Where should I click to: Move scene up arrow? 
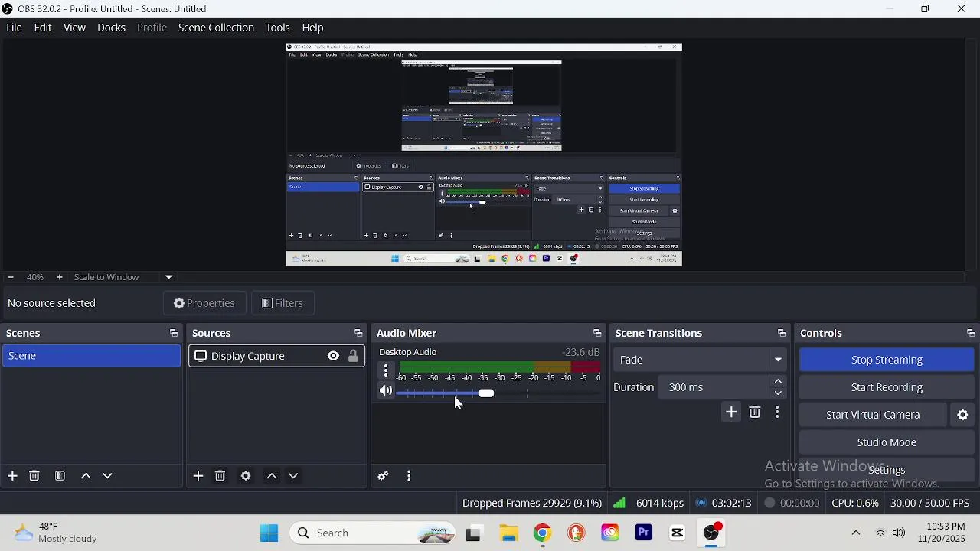point(86,476)
